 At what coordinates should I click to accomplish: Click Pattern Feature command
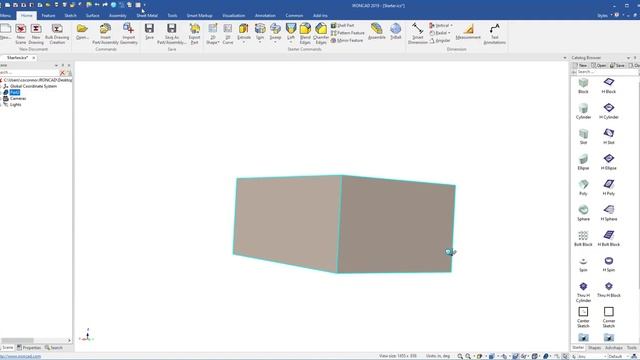pyautogui.click(x=347, y=33)
